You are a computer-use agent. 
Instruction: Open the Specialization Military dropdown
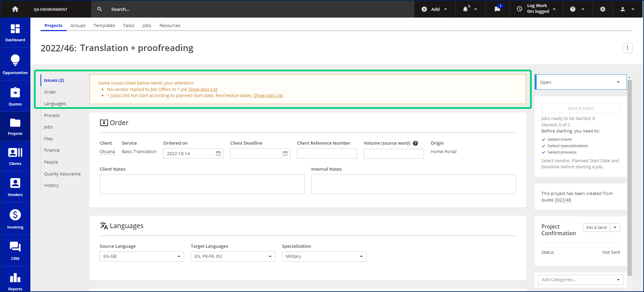[x=324, y=257]
